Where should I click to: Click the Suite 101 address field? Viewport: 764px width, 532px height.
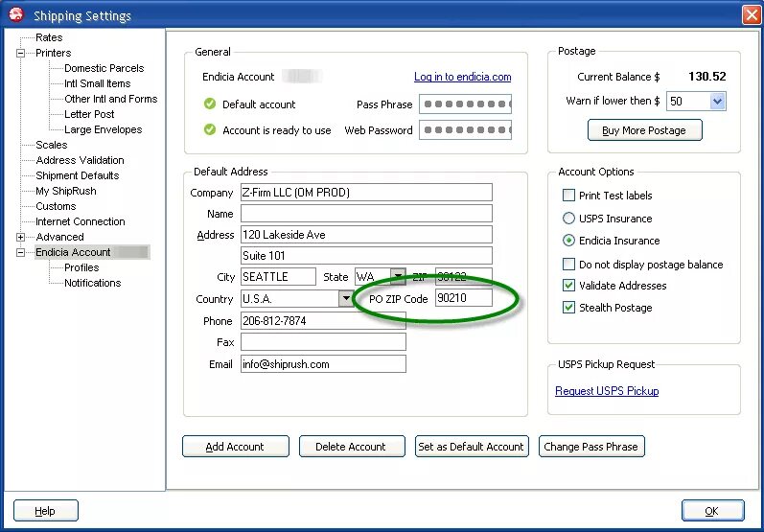click(x=366, y=255)
